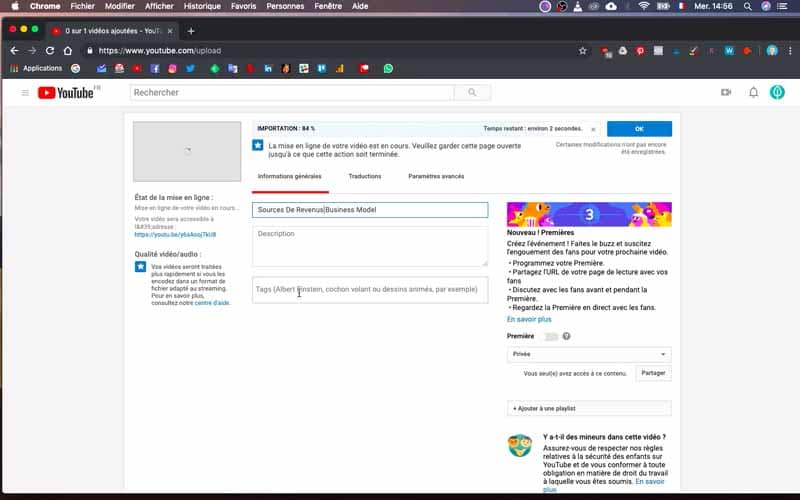The height and width of the screenshot is (500, 800).
Task: Click the browser back arrow
Action: pos(14,51)
